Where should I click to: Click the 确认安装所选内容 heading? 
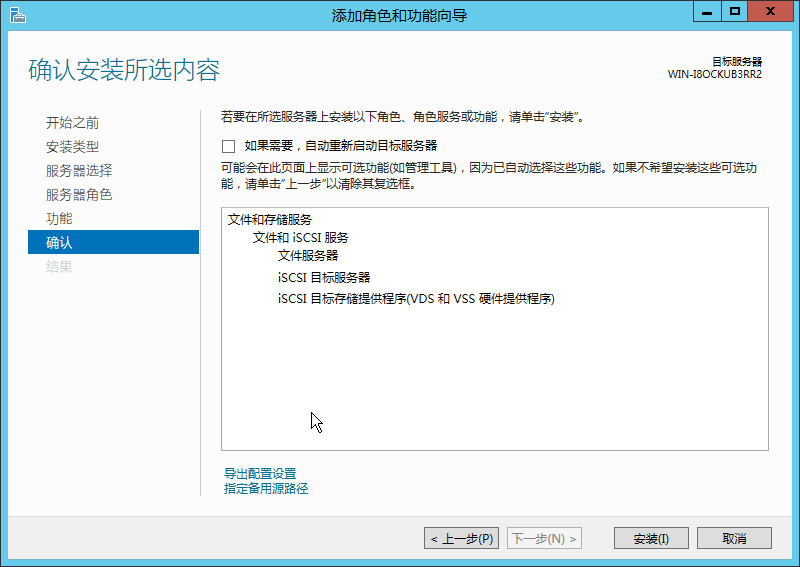(124, 70)
